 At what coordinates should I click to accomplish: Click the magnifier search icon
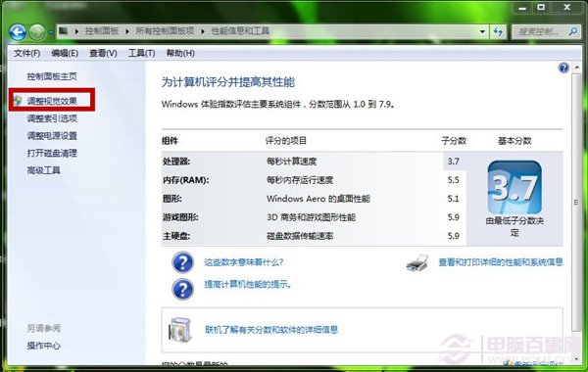[x=573, y=31]
